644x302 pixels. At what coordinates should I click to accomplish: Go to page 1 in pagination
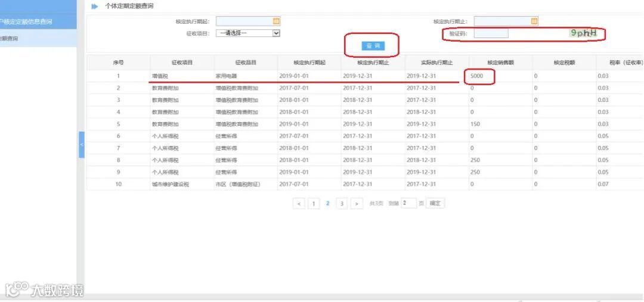point(314,204)
